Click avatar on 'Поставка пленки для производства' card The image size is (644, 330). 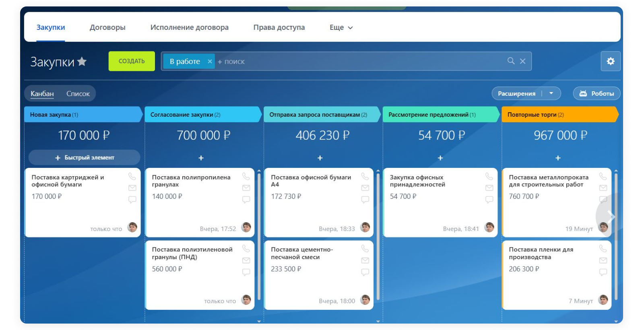coord(603,300)
